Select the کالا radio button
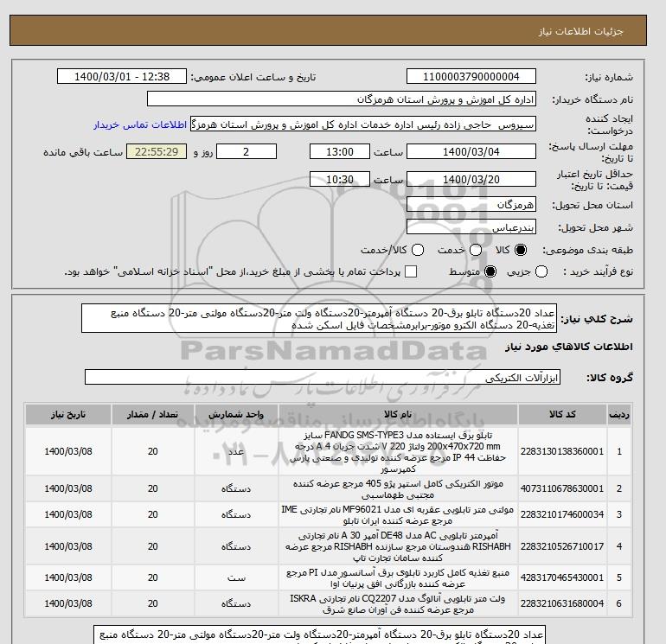The image size is (666, 644). tap(521, 250)
